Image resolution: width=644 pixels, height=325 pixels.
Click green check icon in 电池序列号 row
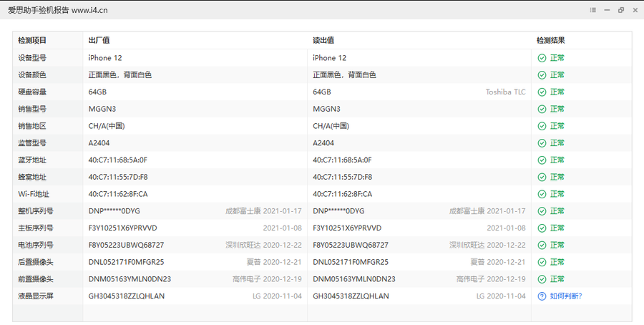(x=542, y=245)
